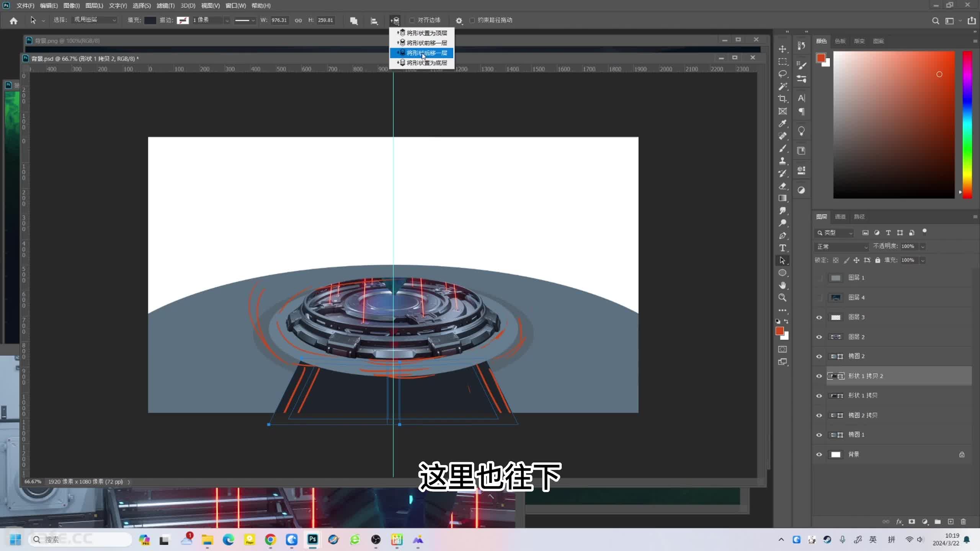Image resolution: width=980 pixels, height=551 pixels.
Task: Select the Magic Wand tool
Action: tap(782, 86)
